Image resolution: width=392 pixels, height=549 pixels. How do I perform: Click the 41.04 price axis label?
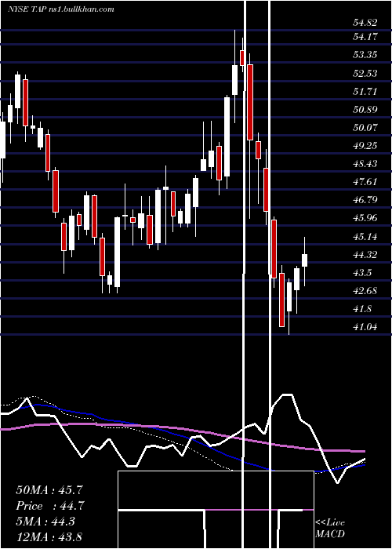[x=365, y=327]
